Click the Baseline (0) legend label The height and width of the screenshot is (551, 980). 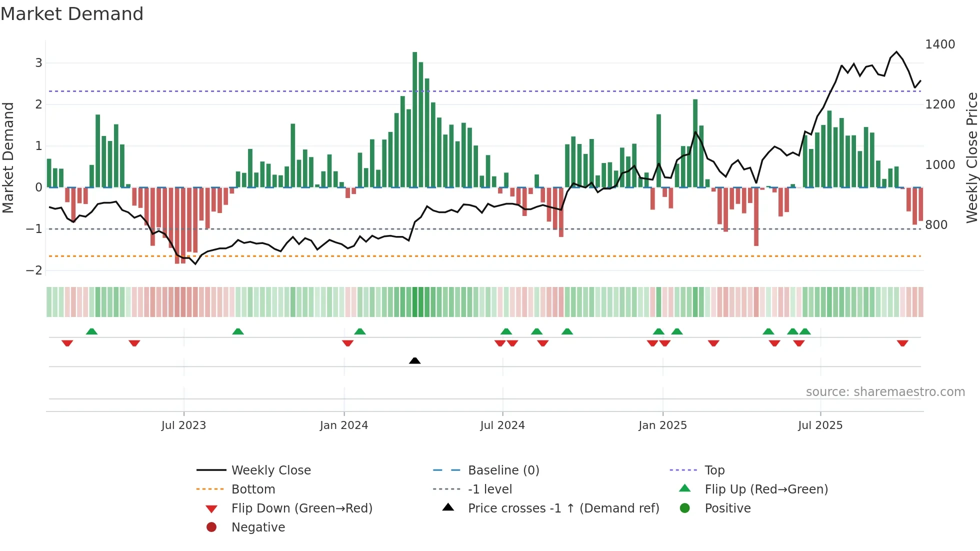(x=503, y=470)
